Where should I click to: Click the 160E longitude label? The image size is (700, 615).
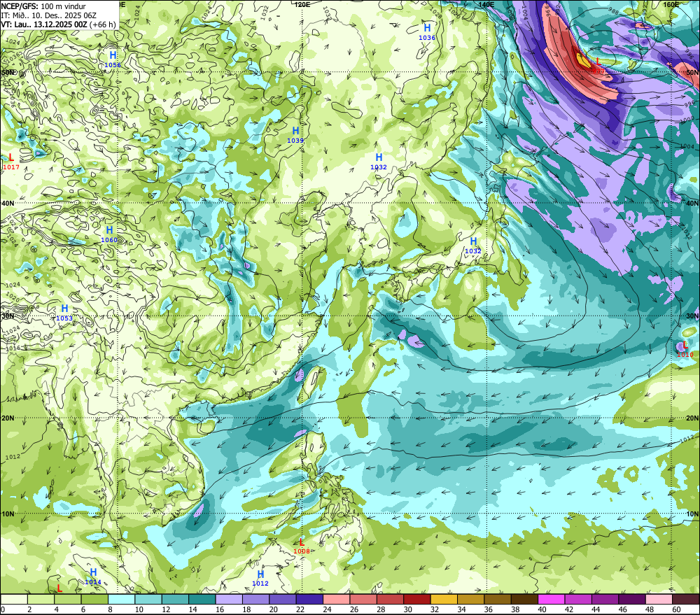[x=671, y=4]
